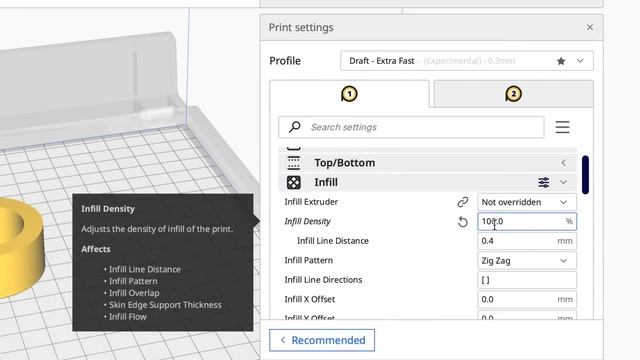Click the Infill Density label
Viewport: 640px width, 360px height.
[x=307, y=221]
